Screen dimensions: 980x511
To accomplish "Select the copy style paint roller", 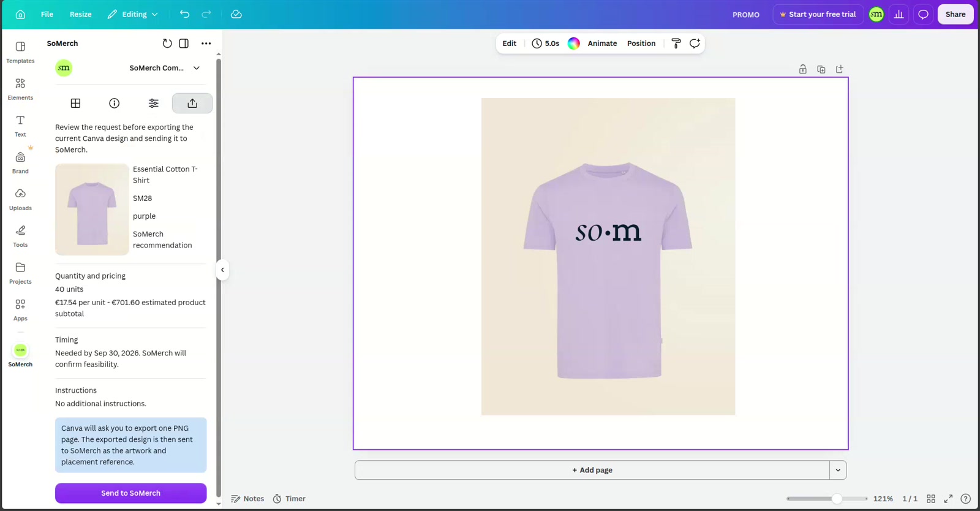I will pos(676,44).
